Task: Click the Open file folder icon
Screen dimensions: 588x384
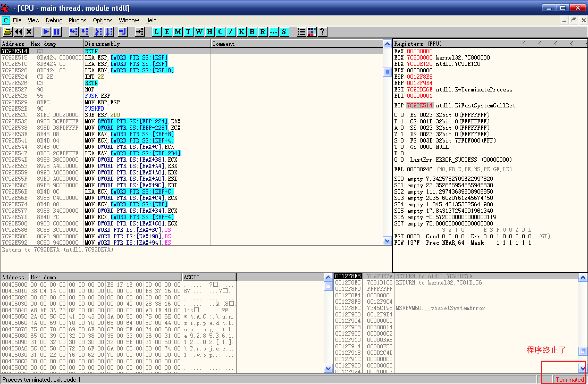Action: (7, 32)
